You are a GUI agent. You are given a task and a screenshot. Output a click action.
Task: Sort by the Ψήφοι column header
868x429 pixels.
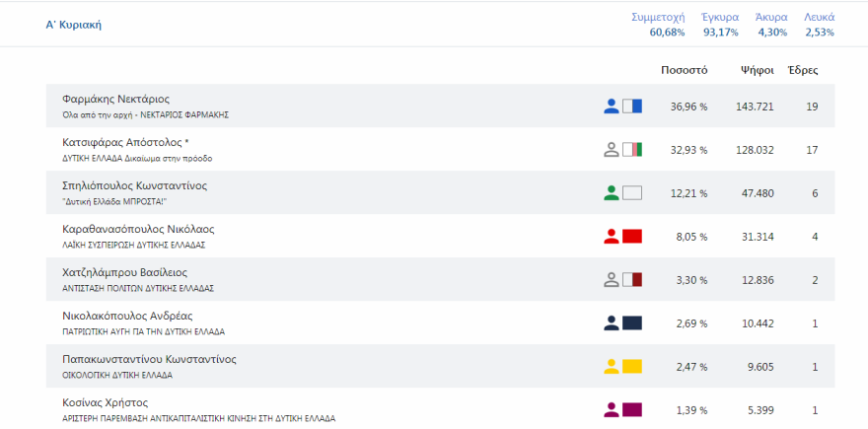[756, 70]
